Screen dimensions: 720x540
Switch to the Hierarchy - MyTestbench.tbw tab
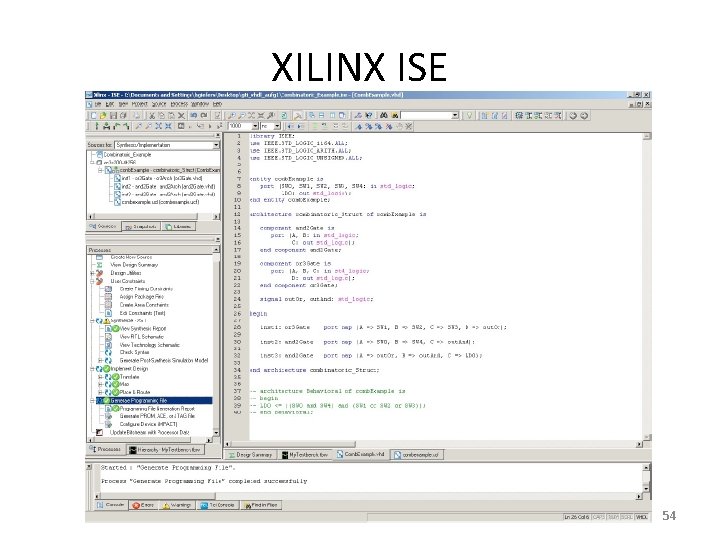pyautogui.click(x=165, y=450)
